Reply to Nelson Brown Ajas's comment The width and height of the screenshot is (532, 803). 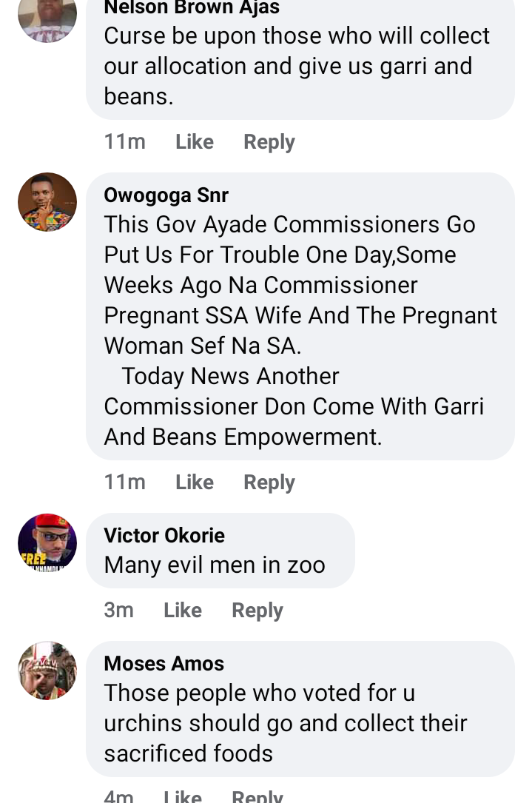pyautogui.click(x=269, y=142)
